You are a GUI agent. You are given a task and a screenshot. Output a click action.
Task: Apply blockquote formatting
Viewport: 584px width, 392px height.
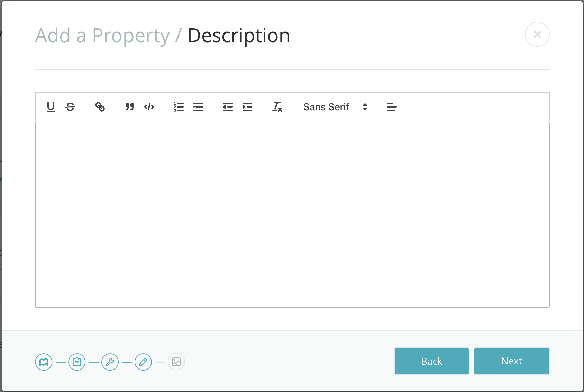[x=130, y=107]
